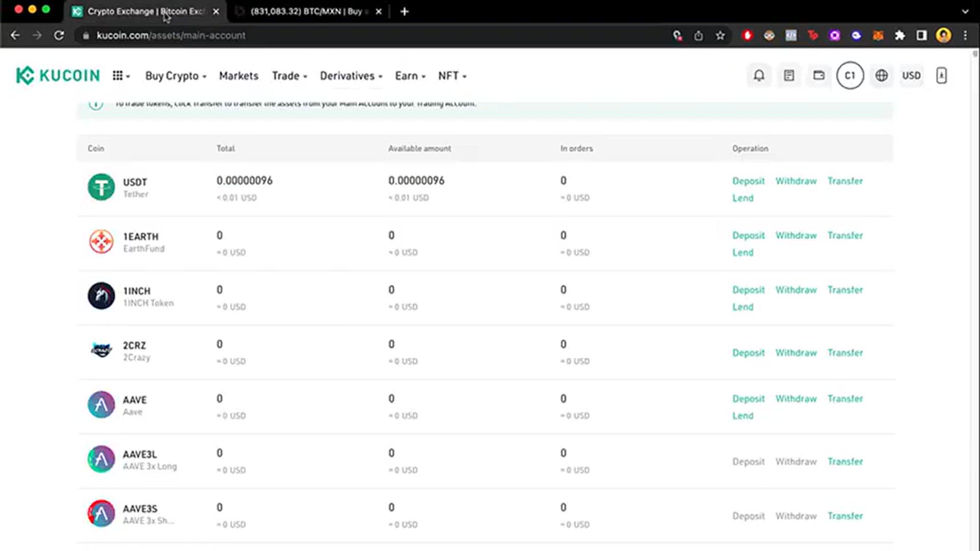Image resolution: width=980 pixels, height=551 pixels.
Task: Click the 2Crazy coin name
Action: click(137, 358)
